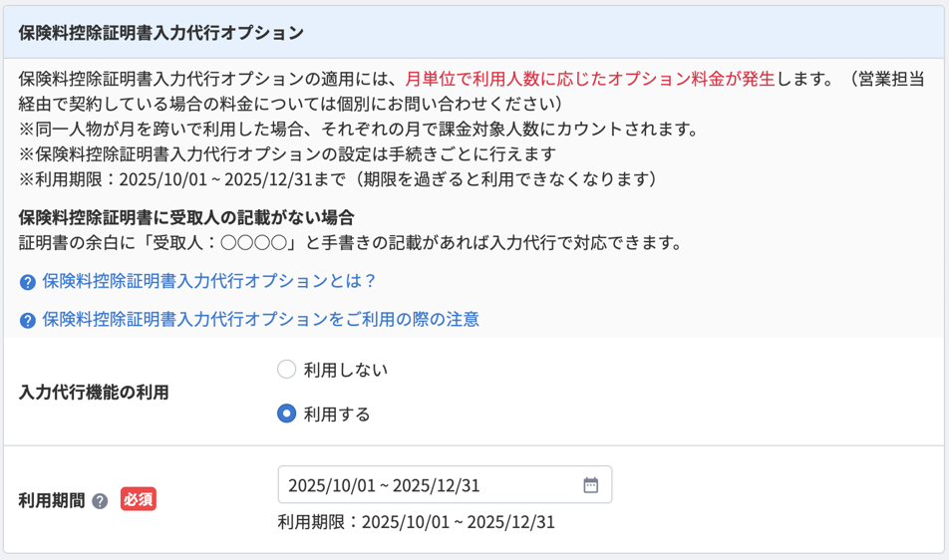The width and height of the screenshot is (949, 560).
Task: Click the ※同一人物が月を跨いで note line
Action: (360, 129)
